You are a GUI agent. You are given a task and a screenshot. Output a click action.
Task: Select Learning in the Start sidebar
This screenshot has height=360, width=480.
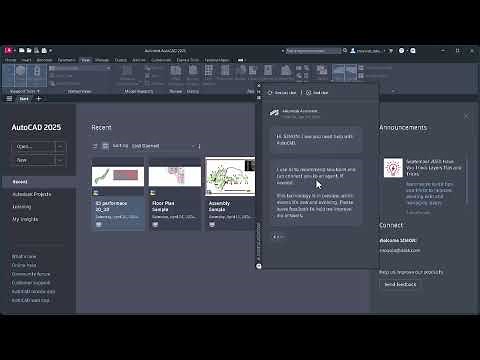[22, 207]
